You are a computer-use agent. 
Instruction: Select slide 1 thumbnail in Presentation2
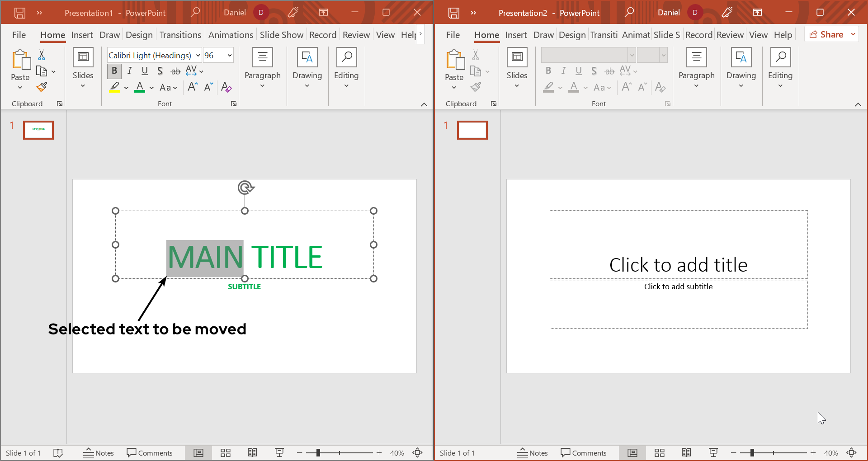[472, 130]
